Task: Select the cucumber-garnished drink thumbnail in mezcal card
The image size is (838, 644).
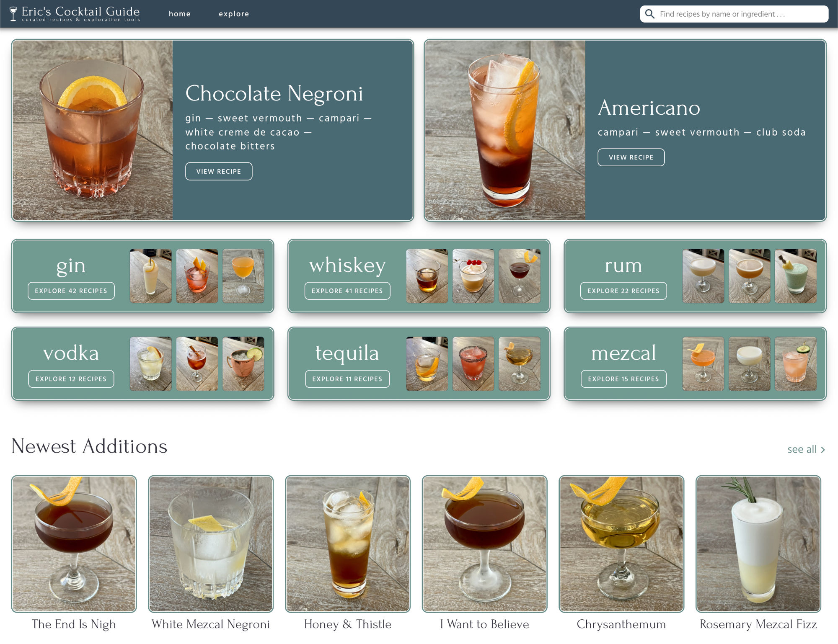Action: tap(795, 364)
